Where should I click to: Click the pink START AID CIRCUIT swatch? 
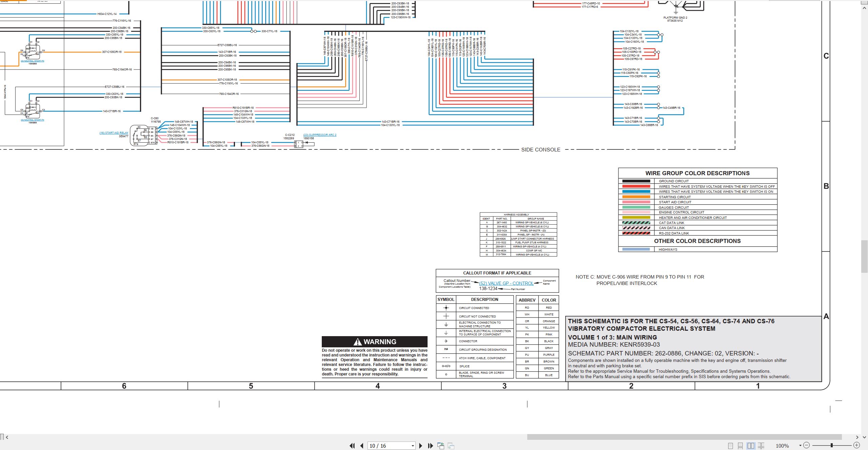pos(636,202)
